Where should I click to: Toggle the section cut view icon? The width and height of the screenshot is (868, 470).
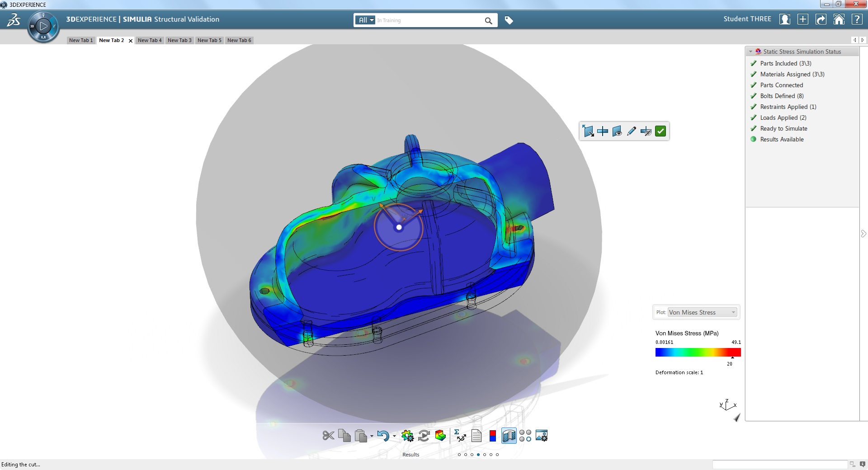(509, 436)
